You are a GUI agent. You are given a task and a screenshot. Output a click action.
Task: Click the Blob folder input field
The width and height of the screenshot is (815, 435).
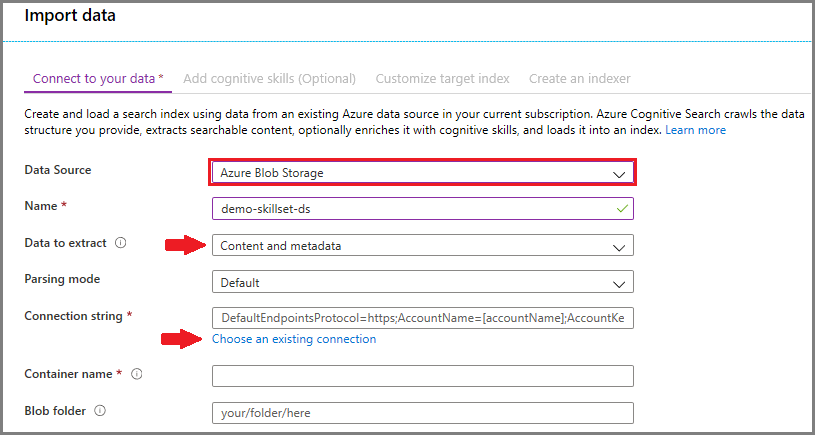[x=423, y=412]
